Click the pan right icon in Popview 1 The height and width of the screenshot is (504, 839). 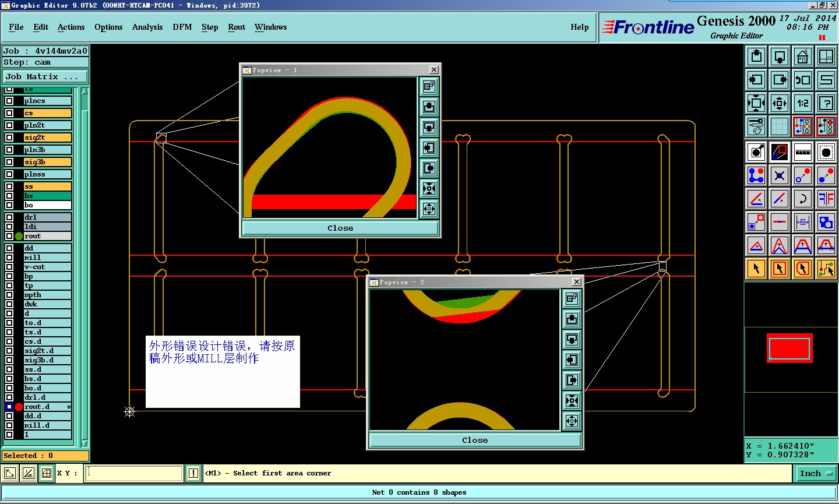(x=429, y=168)
